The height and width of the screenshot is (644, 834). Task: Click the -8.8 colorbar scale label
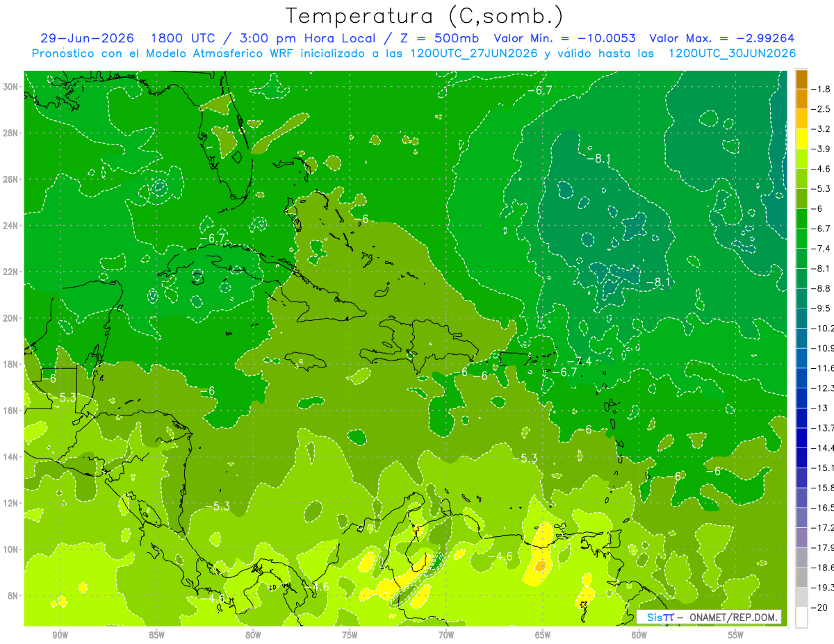coord(821,288)
